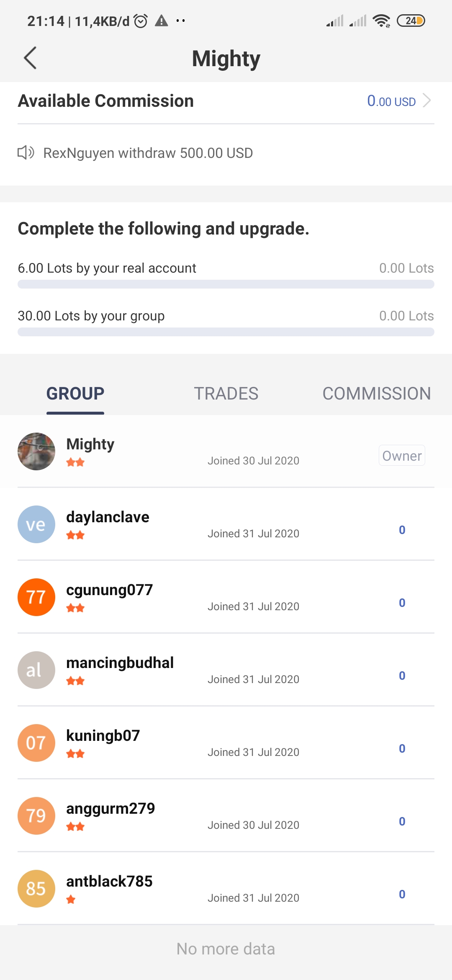The height and width of the screenshot is (980, 452).
Task: Switch to the TRADES tab
Action: pyautogui.click(x=226, y=394)
